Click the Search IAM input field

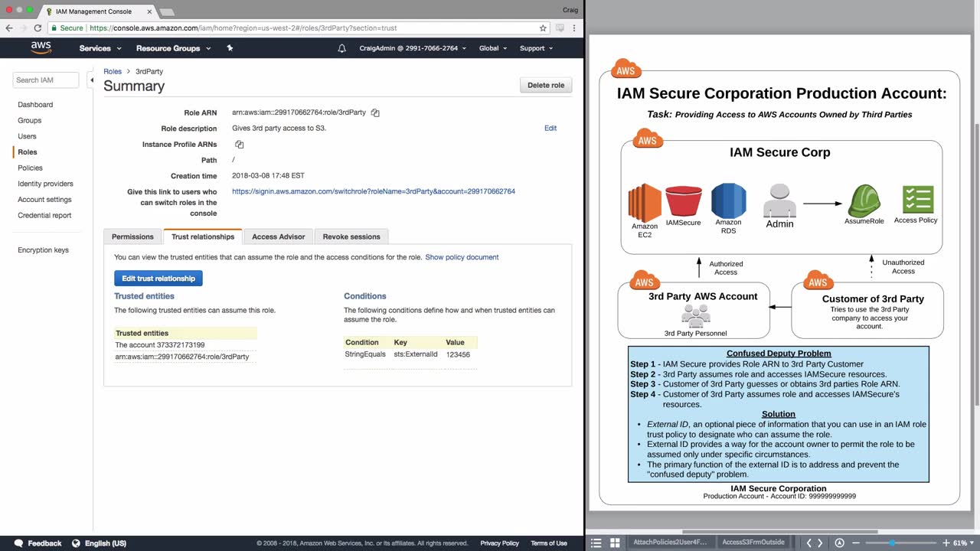(x=46, y=80)
